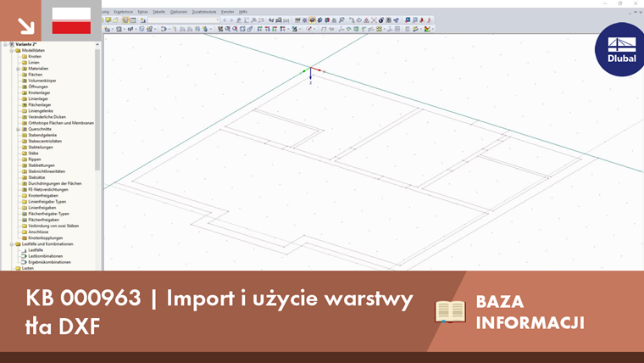This screenshot has width=644, height=363.
Task: Select Flächenlager tree entry
Action: [40, 105]
